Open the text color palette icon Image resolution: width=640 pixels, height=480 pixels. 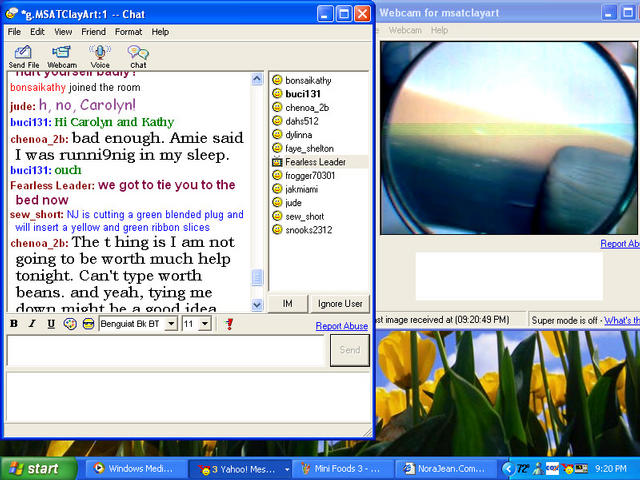coord(70,324)
